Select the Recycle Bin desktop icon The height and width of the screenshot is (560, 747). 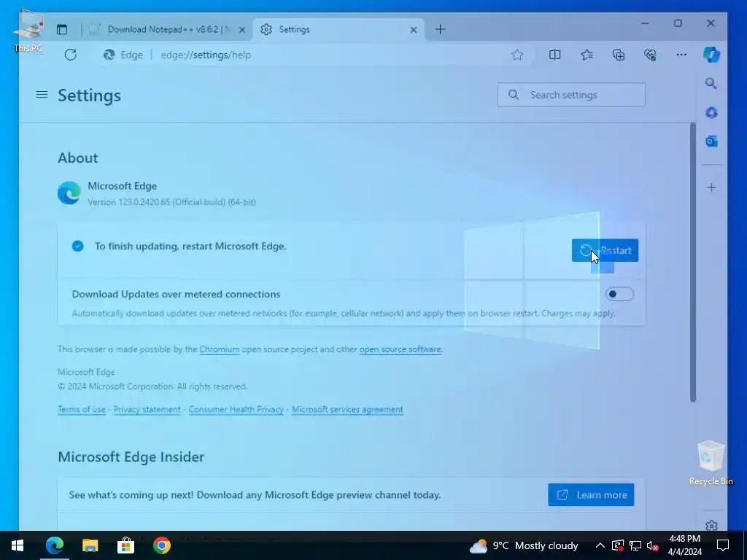[711, 463]
